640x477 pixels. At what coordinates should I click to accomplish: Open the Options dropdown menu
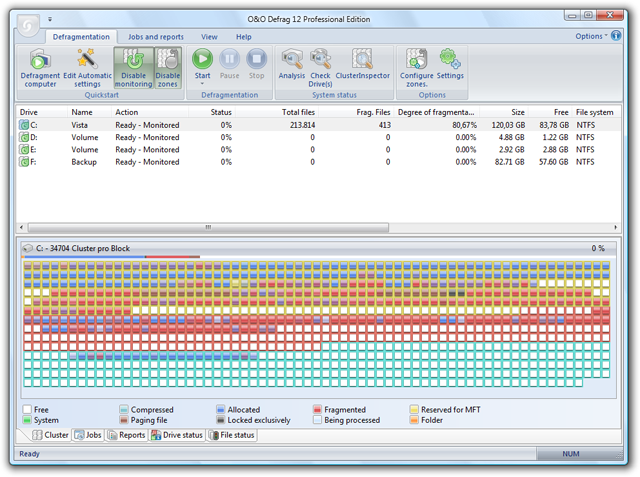(x=591, y=36)
